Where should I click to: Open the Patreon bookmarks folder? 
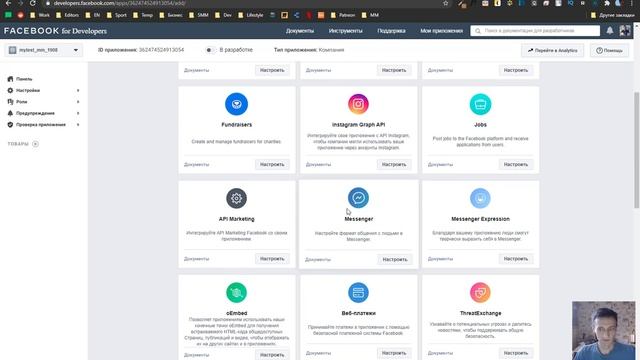343,15
